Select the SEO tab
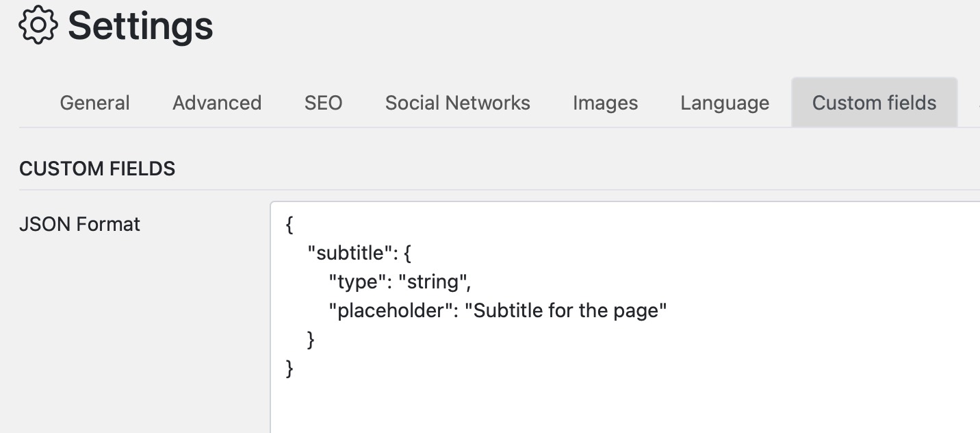 click(323, 103)
